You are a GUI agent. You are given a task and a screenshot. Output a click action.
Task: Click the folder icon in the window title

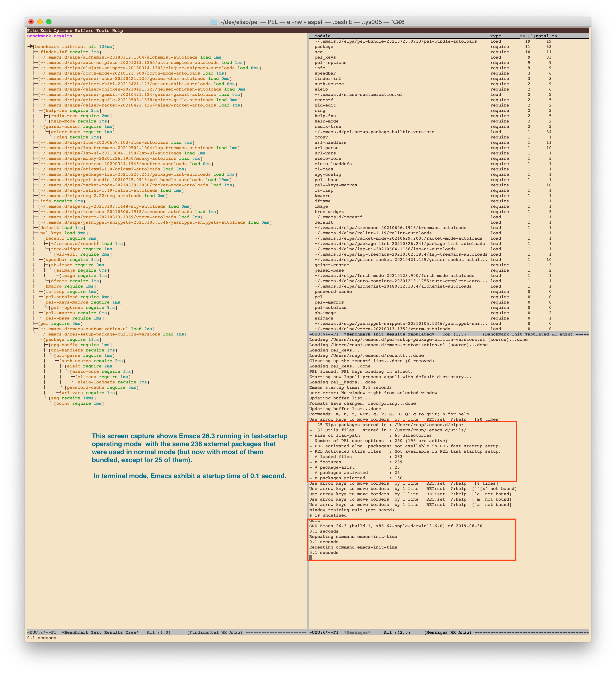[x=214, y=22]
